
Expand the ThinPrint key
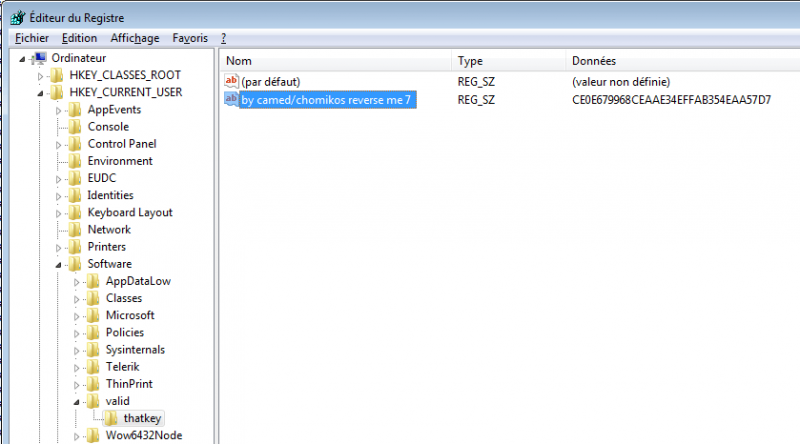(x=77, y=385)
